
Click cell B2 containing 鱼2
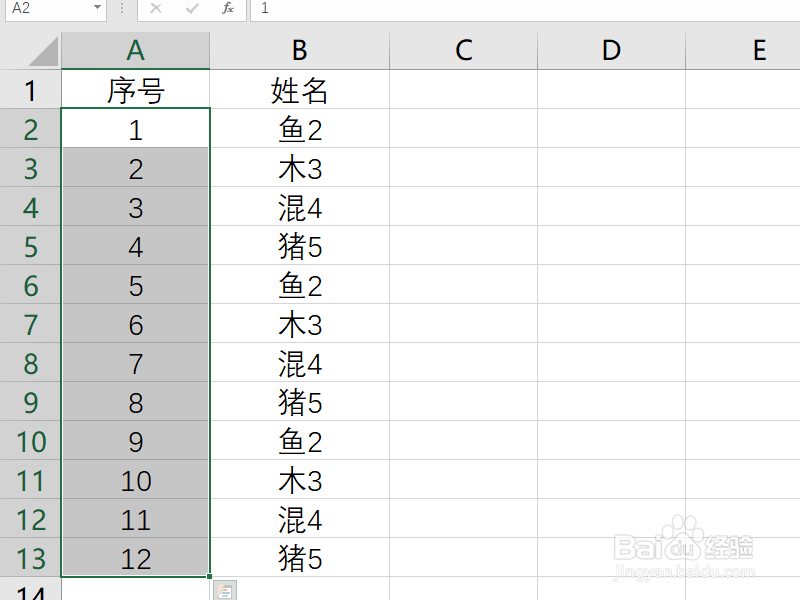(299, 129)
